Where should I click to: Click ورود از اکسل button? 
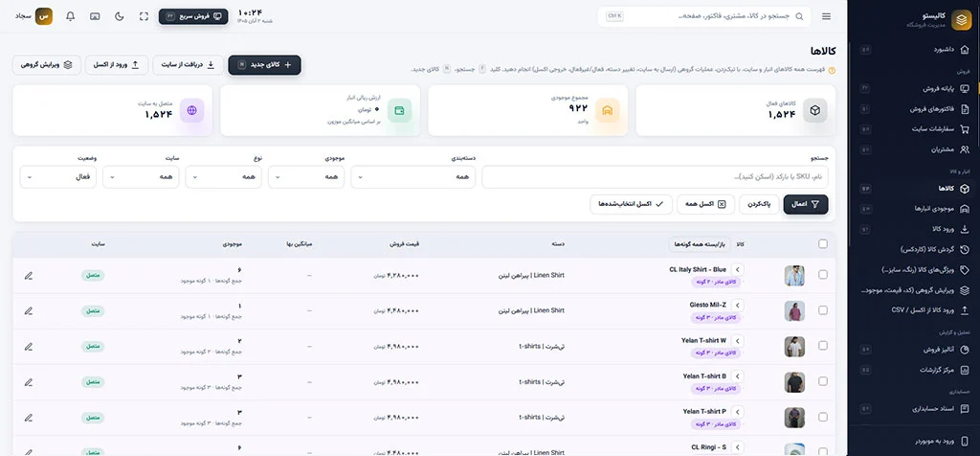click(116, 64)
